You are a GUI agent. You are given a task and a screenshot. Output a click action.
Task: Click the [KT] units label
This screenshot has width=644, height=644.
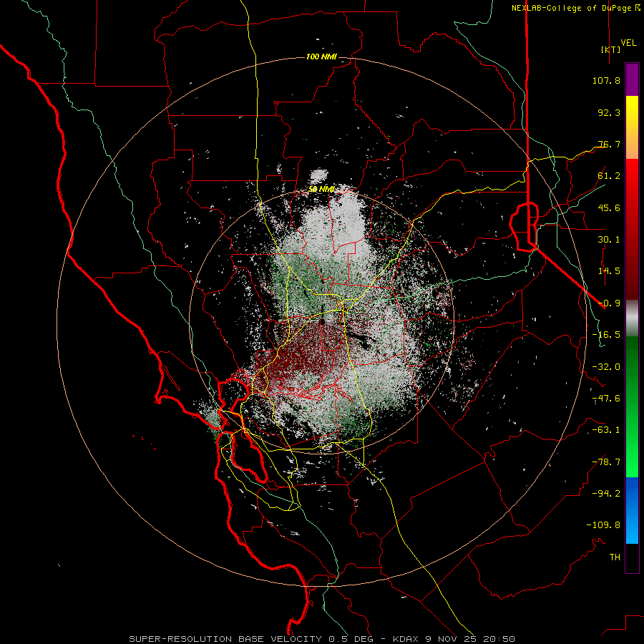(610, 49)
